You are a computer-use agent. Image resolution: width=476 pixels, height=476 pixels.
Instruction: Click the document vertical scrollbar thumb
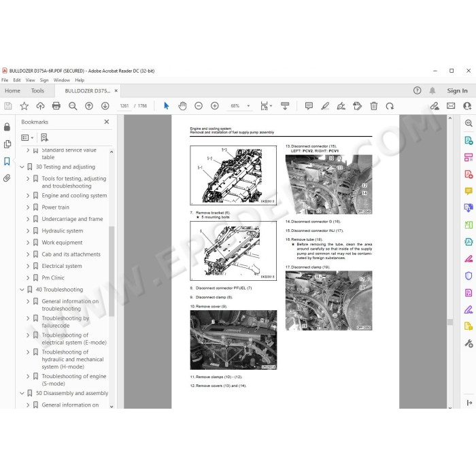point(450,322)
